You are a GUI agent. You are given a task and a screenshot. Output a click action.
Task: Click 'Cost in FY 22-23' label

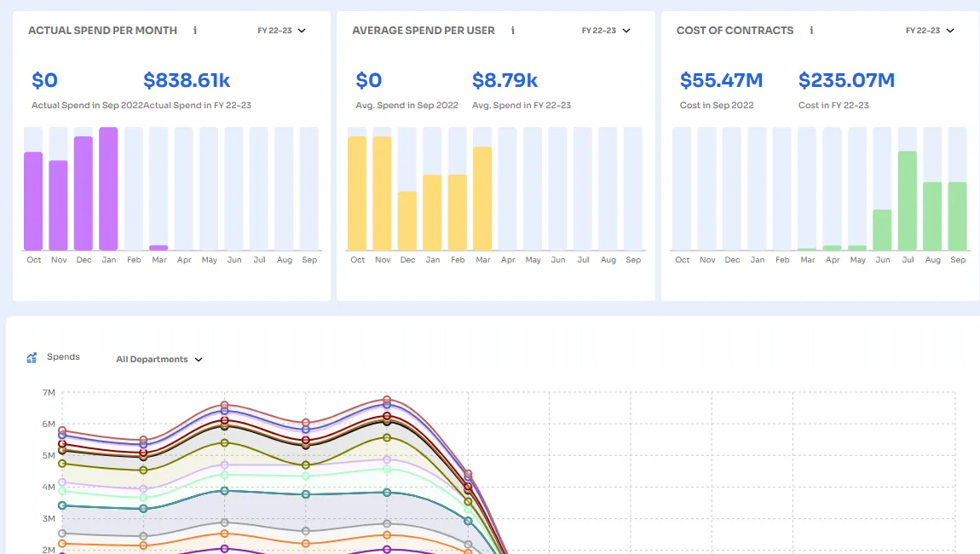833,105
